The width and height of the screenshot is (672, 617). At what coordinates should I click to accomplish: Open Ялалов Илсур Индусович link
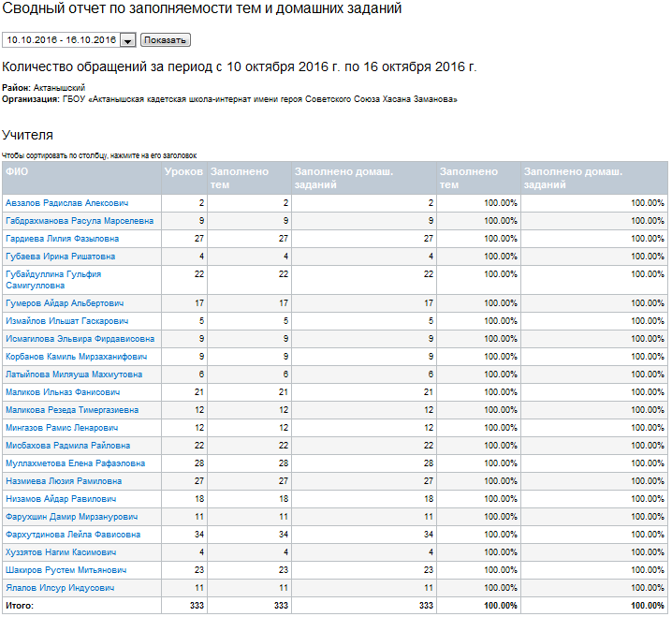(x=60, y=588)
